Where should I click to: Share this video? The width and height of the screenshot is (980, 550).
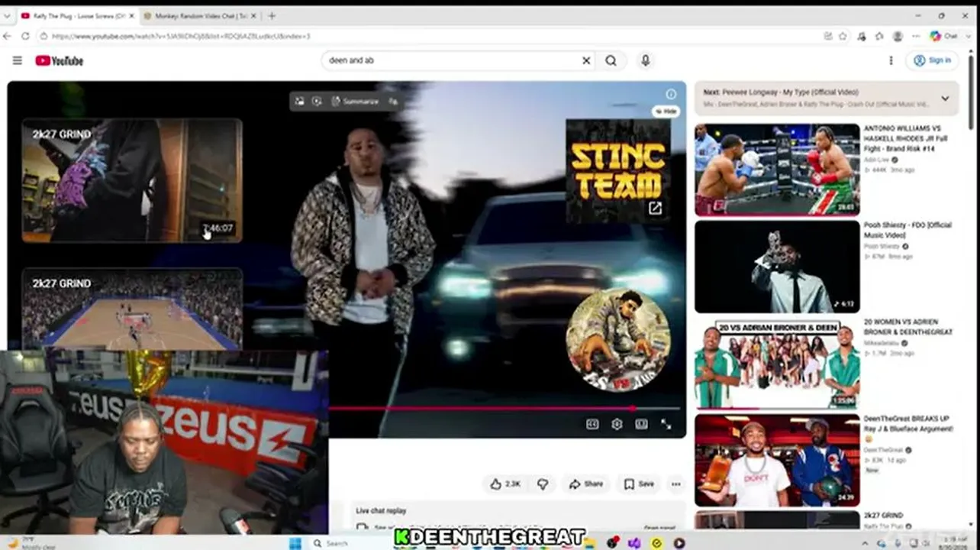click(x=586, y=484)
